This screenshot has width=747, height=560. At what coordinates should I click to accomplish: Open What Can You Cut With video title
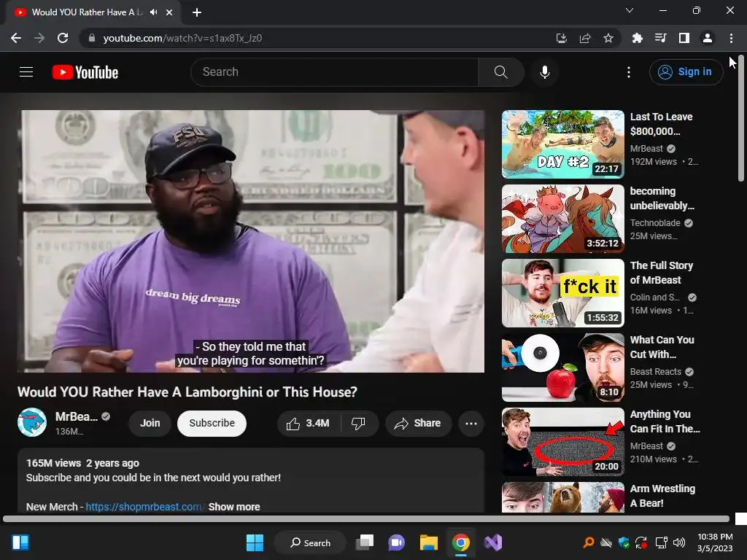(662, 347)
